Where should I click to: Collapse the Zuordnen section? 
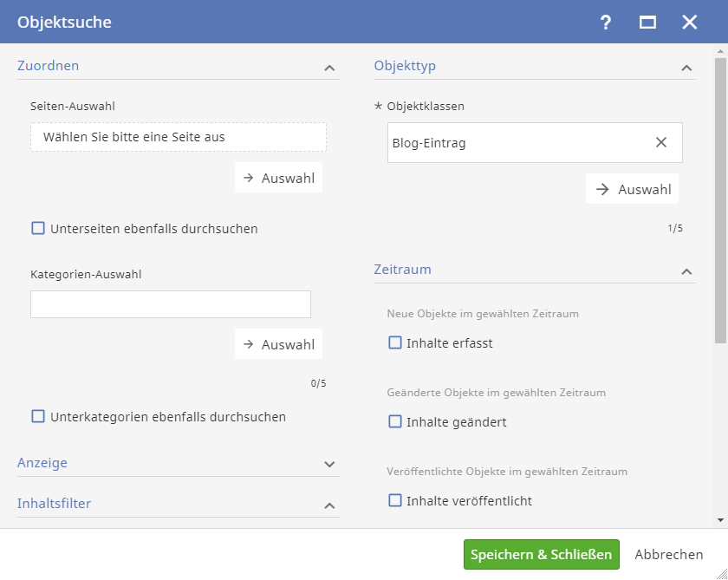329,67
